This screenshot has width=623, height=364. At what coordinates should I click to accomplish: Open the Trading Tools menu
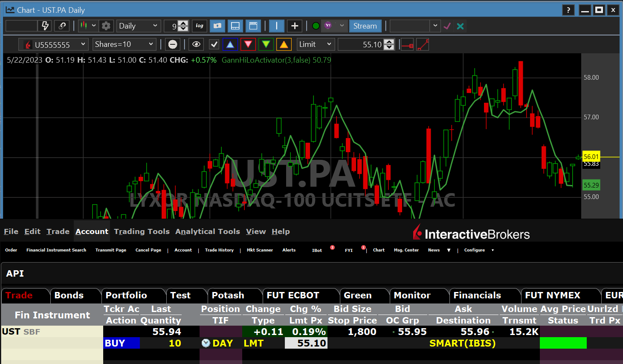[142, 231]
